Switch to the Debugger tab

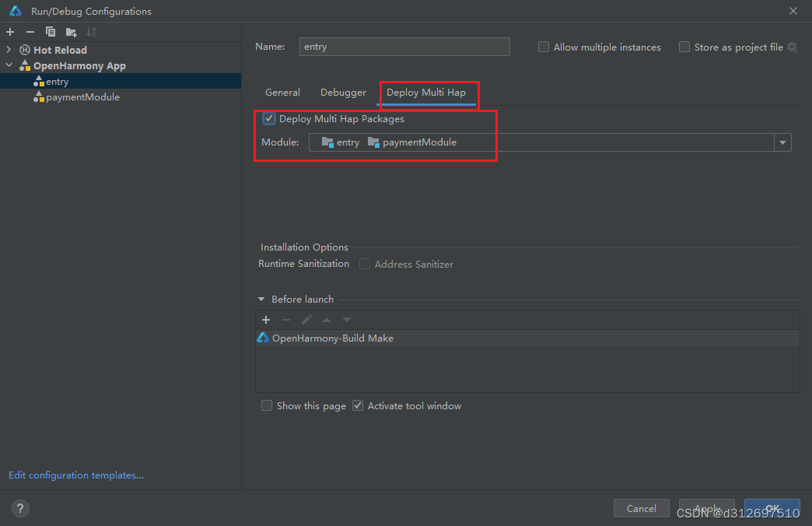point(343,93)
